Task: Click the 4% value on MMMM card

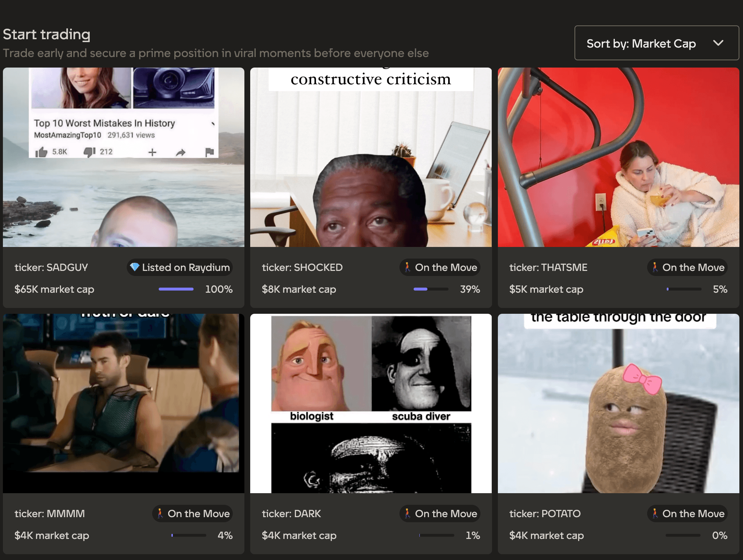Action: 225,535
